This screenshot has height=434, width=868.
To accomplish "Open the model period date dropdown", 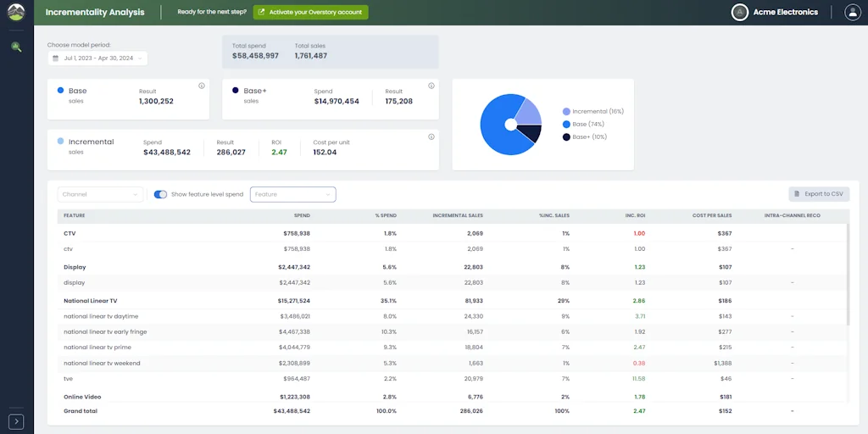I will point(97,58).
